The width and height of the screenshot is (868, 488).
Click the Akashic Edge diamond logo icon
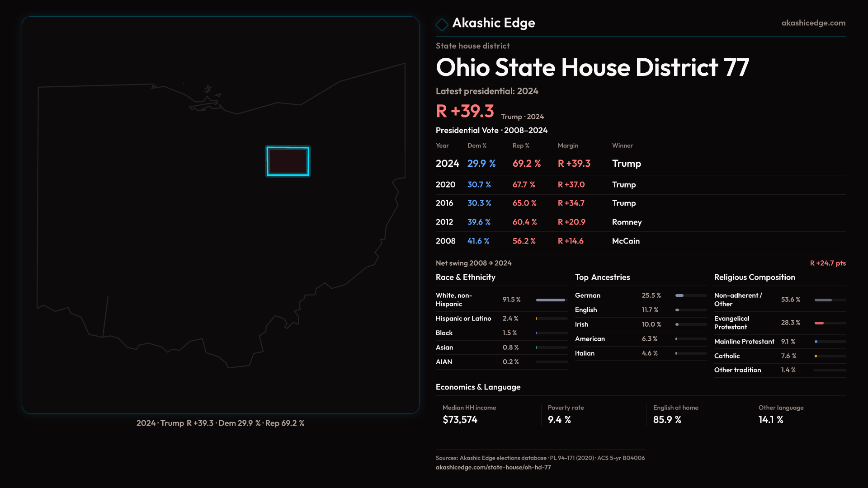tap(442, 24)
